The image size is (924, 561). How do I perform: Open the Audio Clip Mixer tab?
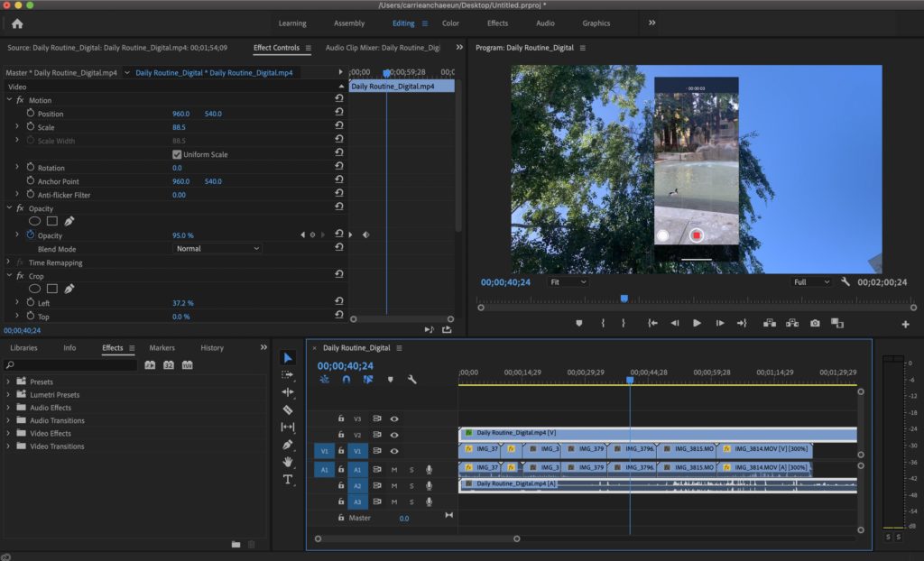(383, 48)
